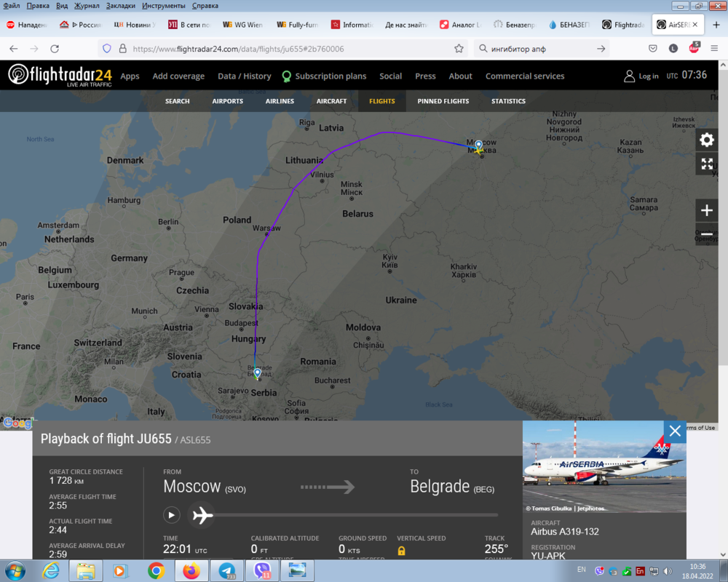The image size is (728, 582).
Task: Select the AIRPORTS tab
Action: pos(227,101)
